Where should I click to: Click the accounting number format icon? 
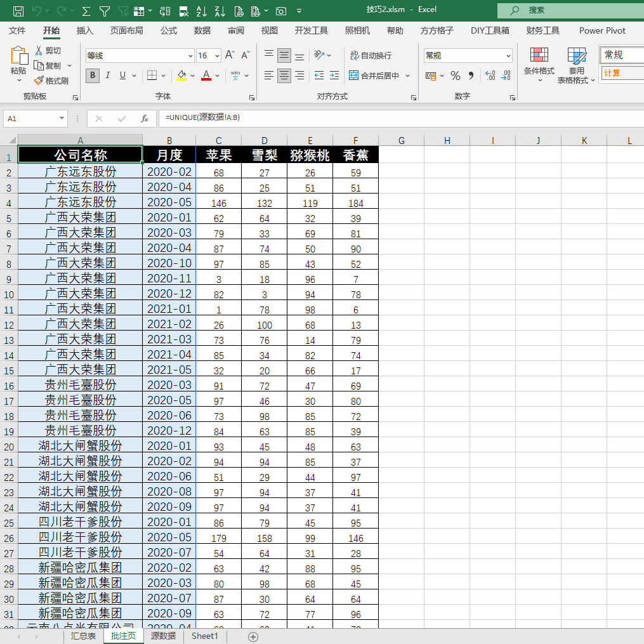(x=430, y=76)
